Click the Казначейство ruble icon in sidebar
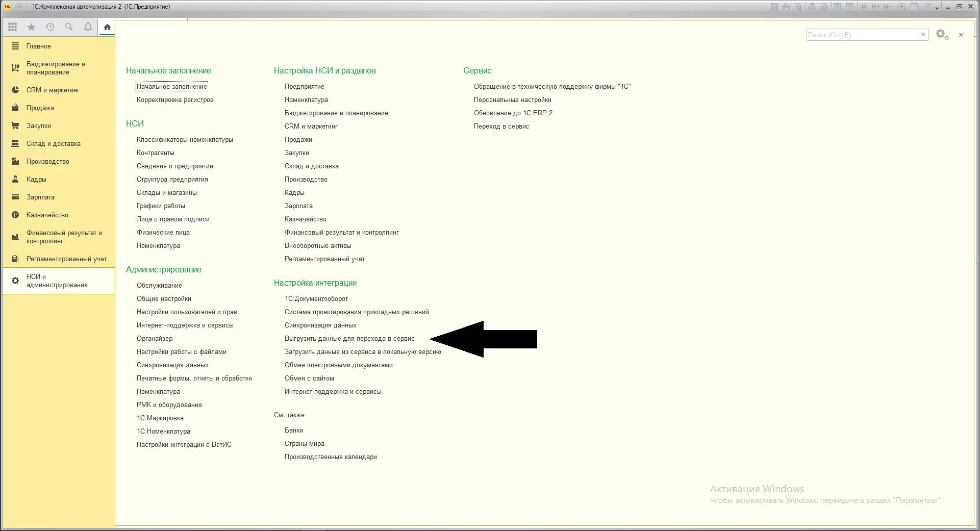 pyautogui.click(x=15, y=215)
